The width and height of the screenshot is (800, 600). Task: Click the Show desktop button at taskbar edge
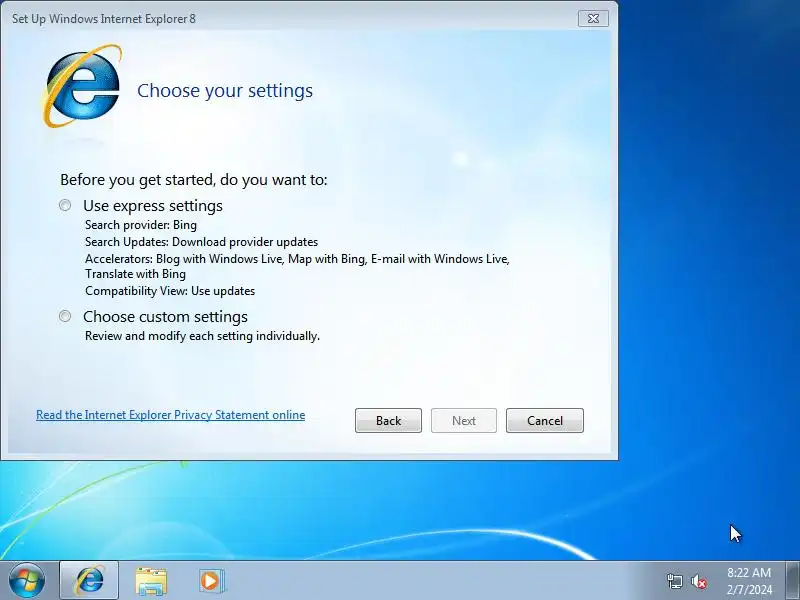(x=793, y=580)
